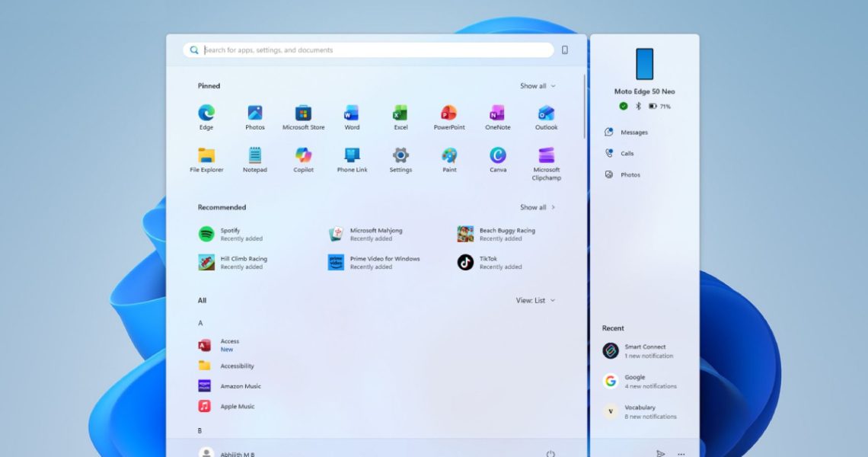Open Paint from pinned apps

(x=449, y=155)
